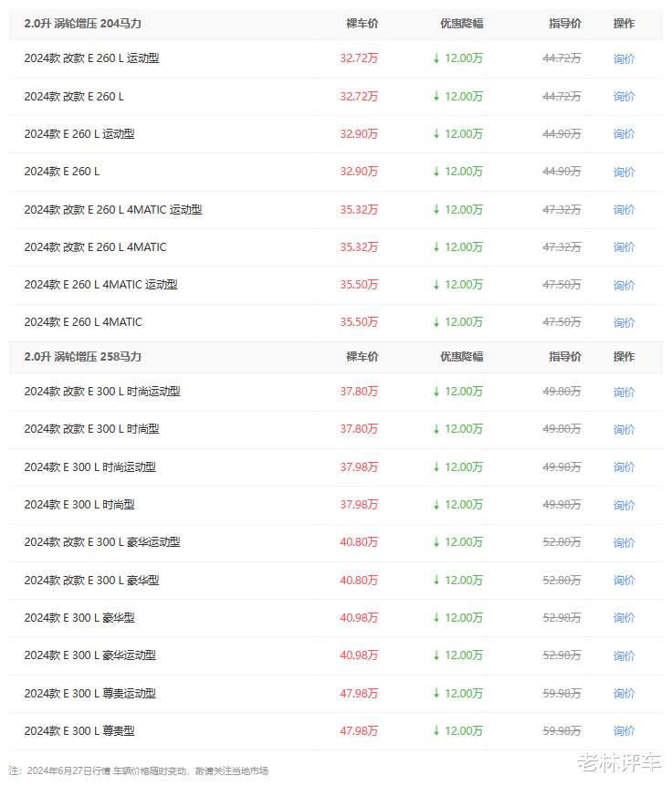The width and height of the screenshot is (672, 786).
Task: Click 询价 for 改款 E 300 L 时尚运动型
Action: 624,392
